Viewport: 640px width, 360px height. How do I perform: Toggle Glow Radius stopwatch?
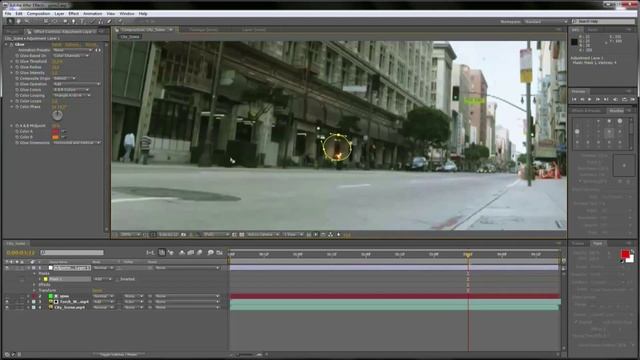(17, 67)
